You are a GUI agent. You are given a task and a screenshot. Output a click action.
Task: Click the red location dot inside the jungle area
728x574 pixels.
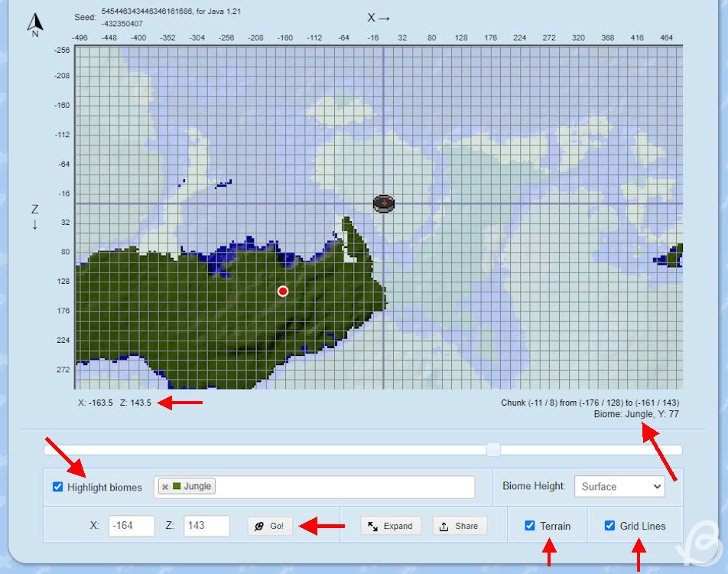click(x=283, y=291)
